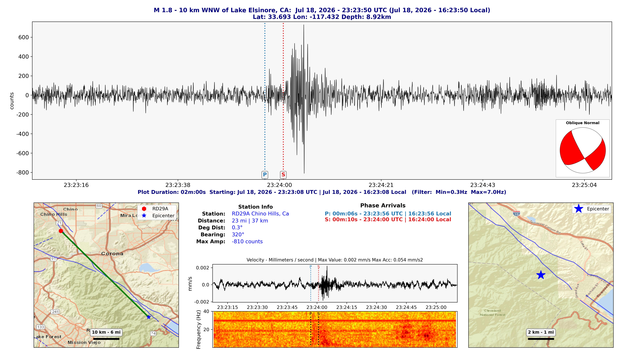Click the Max Amp value "-810 counts"

tap(247, 242)
